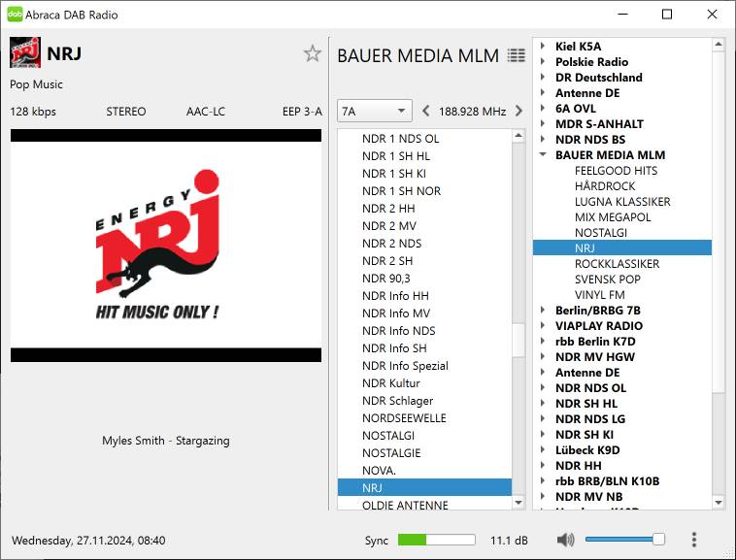Collapse the BAUER MEDIA MLM ensemble
Image resolution: width=736 pixels, height=560 pixels.
tap(542, 155)
